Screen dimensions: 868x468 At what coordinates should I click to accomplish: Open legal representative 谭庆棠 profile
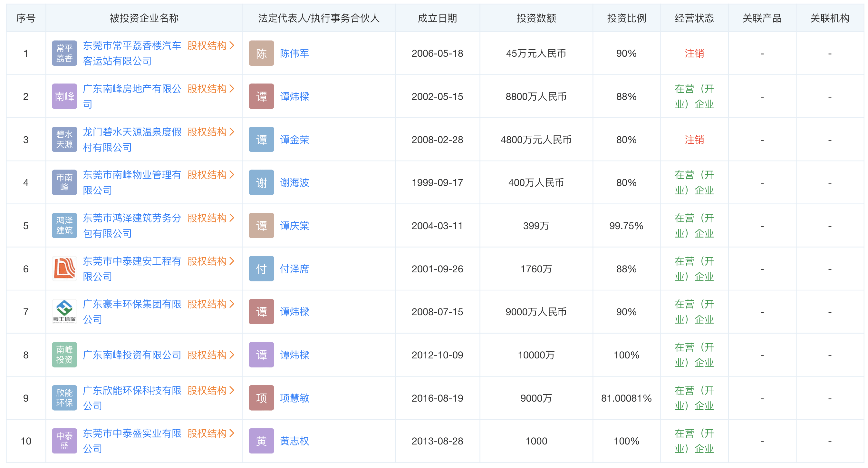[294, 226]
